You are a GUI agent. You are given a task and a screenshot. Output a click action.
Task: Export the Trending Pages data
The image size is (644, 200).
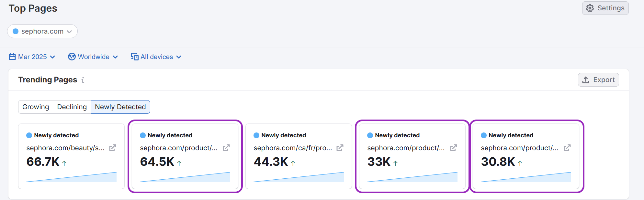[598, 80]
